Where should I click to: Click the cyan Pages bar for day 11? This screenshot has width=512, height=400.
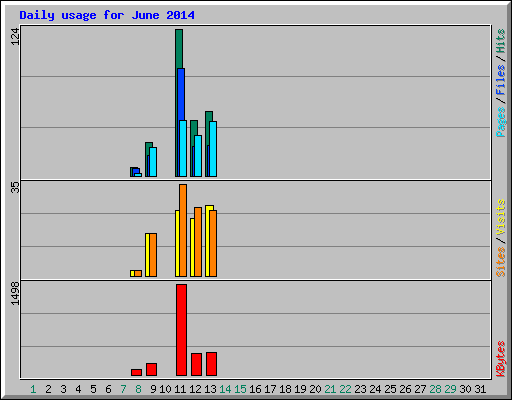tap(183, 148)
